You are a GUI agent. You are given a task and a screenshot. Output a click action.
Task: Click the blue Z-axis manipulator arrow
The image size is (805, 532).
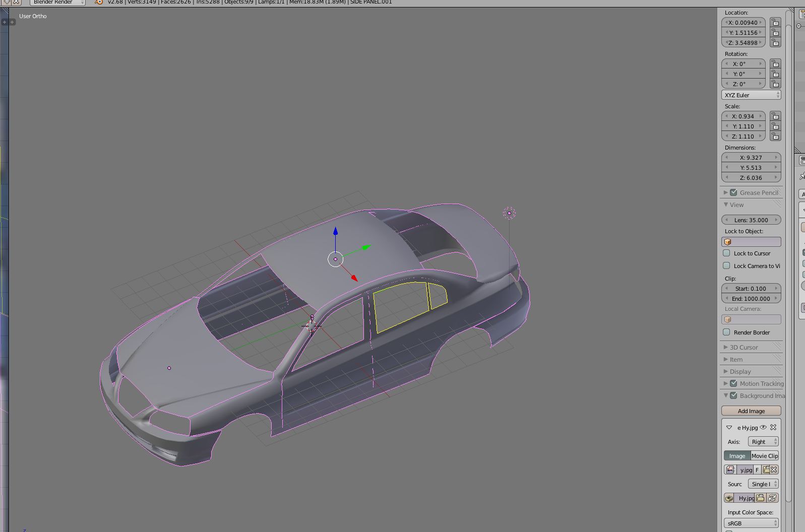[x=335, y=231]
